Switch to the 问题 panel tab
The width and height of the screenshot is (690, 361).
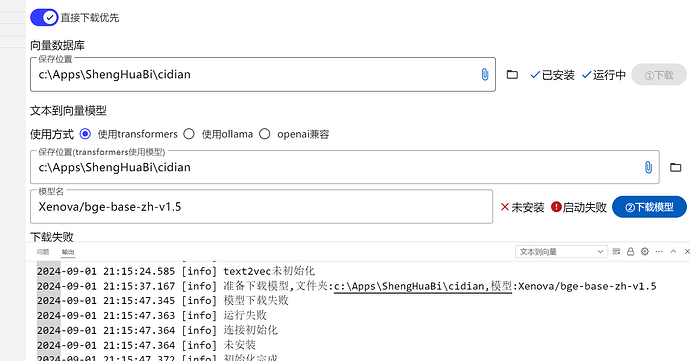click(x=43, y=252)
